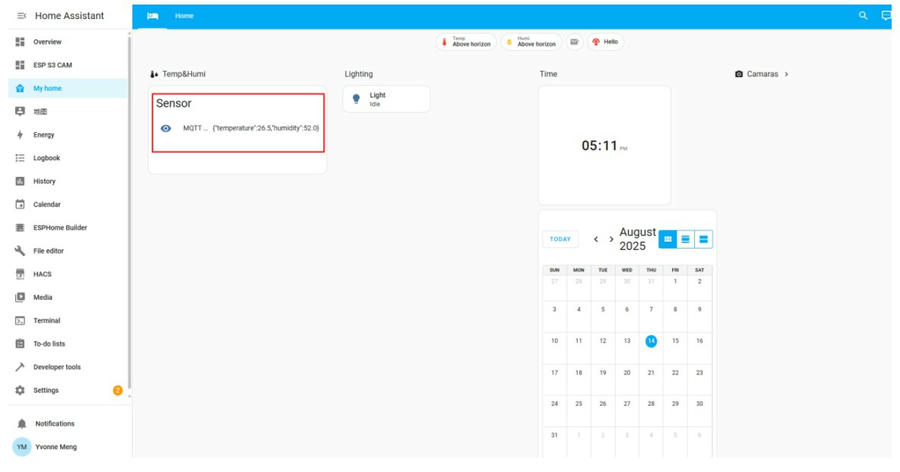This screenshot has height=472, width=900.
Task: Select the Home view tab
Action: pyautogui.click(x=184, y=16)
